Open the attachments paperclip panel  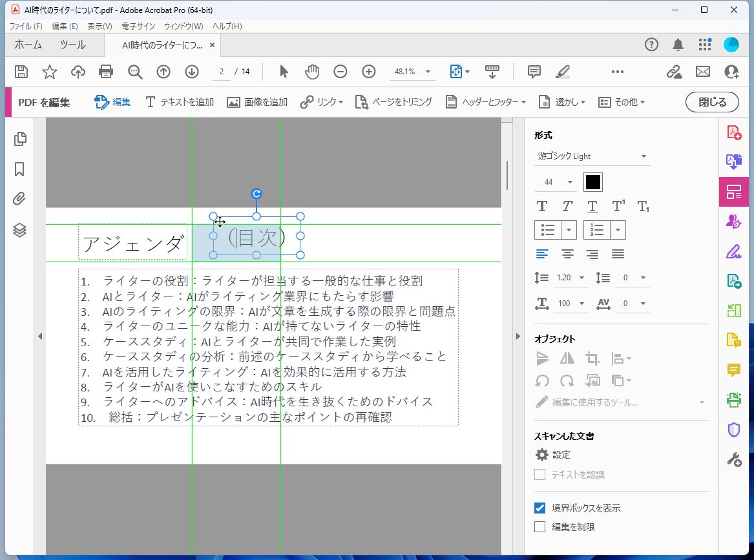19,199
